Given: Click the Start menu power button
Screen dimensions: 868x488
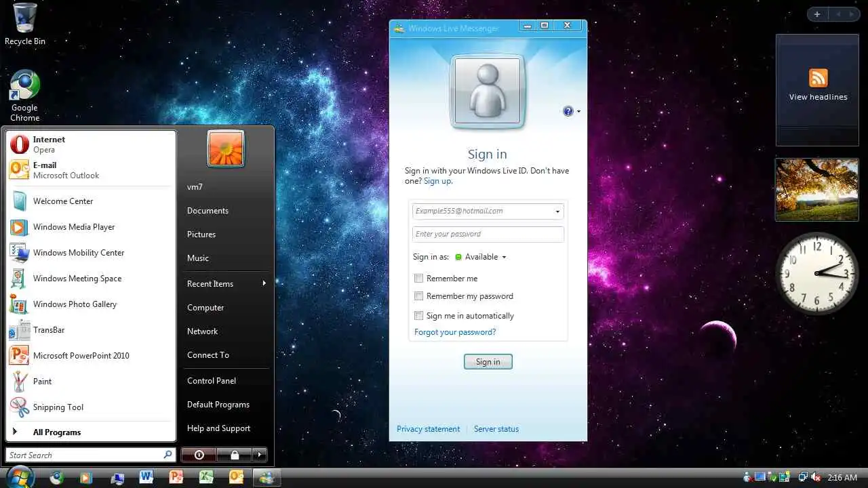Looking at the screenshot, I should click(199, 455).
